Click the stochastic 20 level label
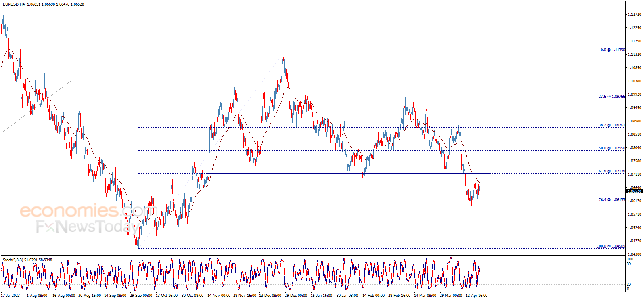Screen dimensions: 644x300 (629, 285)
